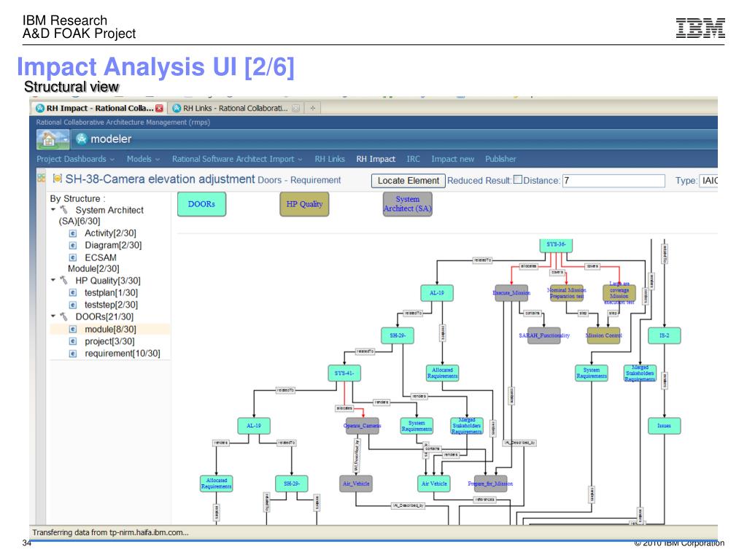Click the requirement icon before SH-38 title
Viewport: 747px width, 560px height.
click(x=58, y=179)
